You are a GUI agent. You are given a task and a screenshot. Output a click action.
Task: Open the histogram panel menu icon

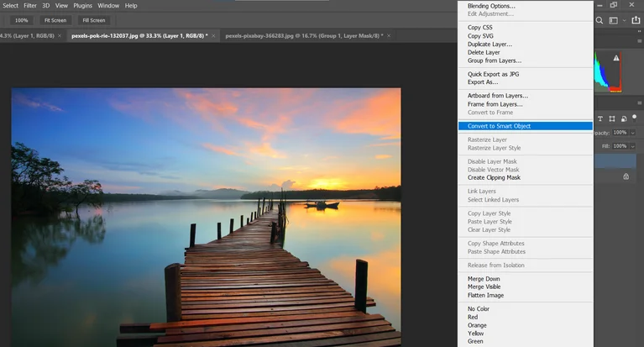click(x=639, y=41)
